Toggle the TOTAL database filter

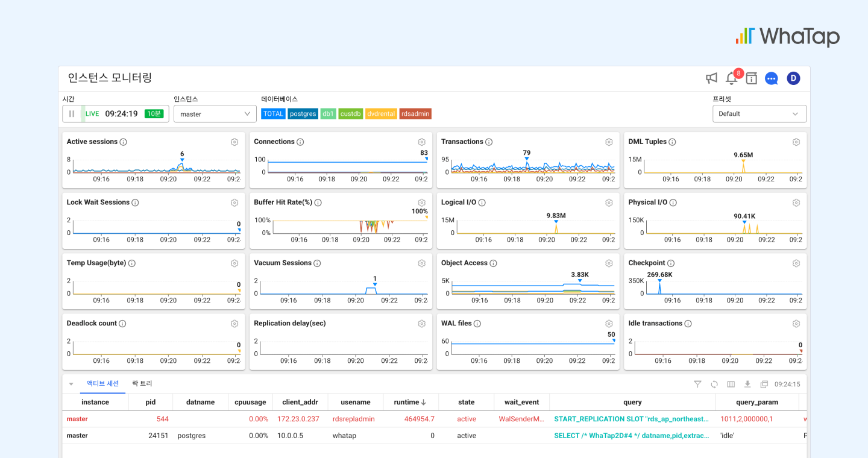[273, 114]
